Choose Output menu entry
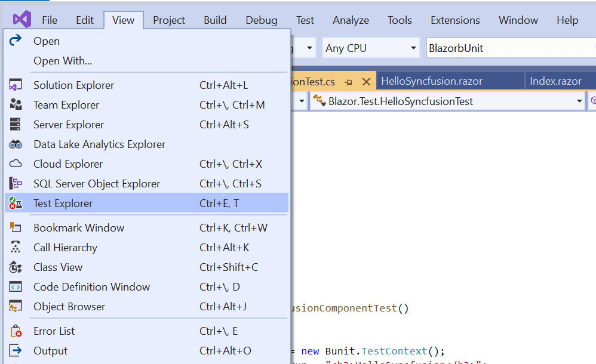 point(146,351)
